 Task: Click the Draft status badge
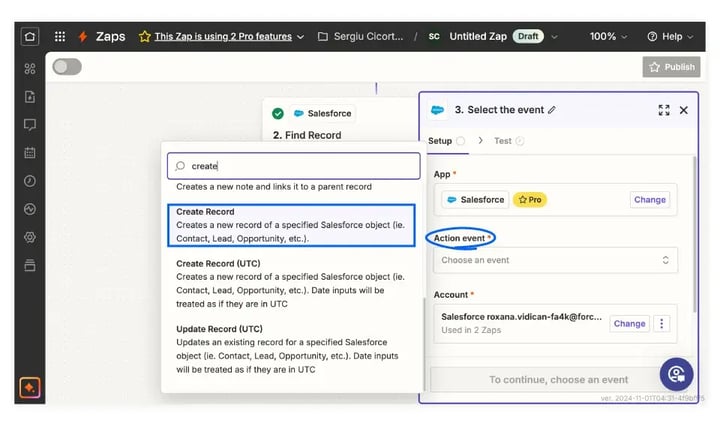coord(528,36)
